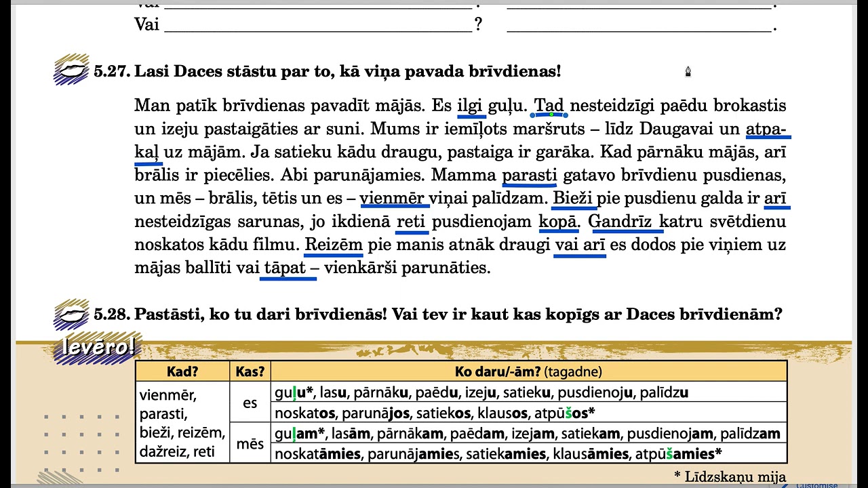The image size is (868, 488).
Task: Click the lips icon beside exercise 5.28
Action: coord(71,314)
